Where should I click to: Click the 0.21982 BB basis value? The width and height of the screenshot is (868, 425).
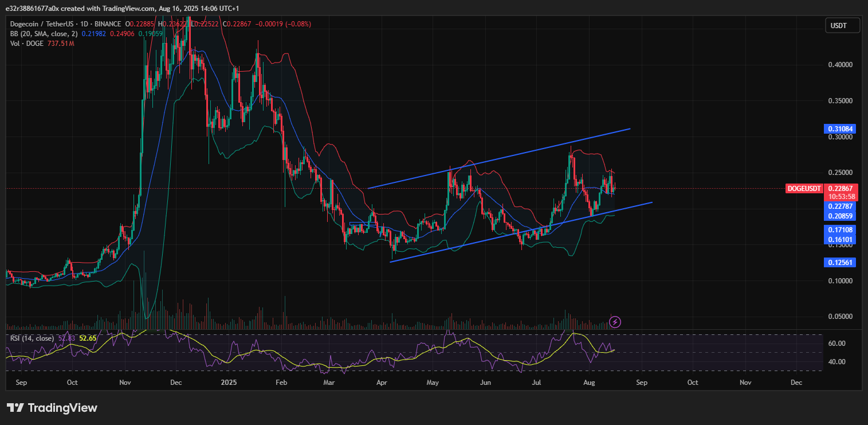[x=93, y=34]
